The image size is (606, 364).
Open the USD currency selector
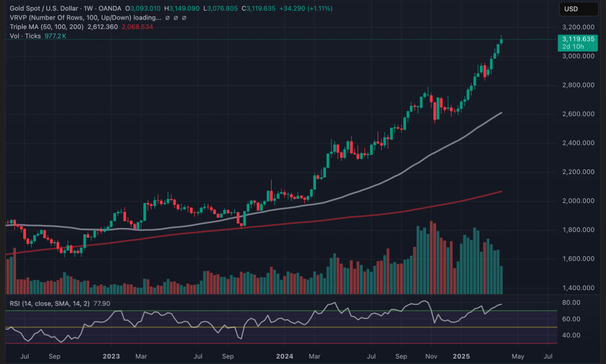577,8
